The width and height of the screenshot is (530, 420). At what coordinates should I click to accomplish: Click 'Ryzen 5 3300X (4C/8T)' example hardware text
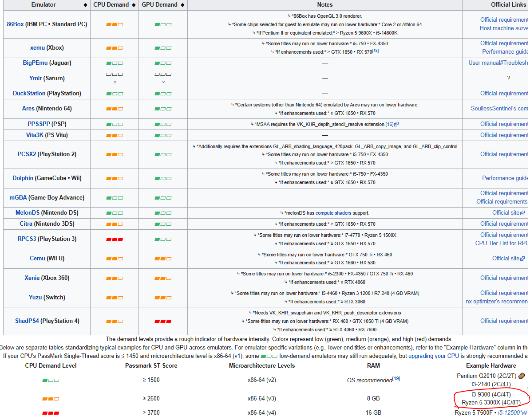click(x=491, y=403)
